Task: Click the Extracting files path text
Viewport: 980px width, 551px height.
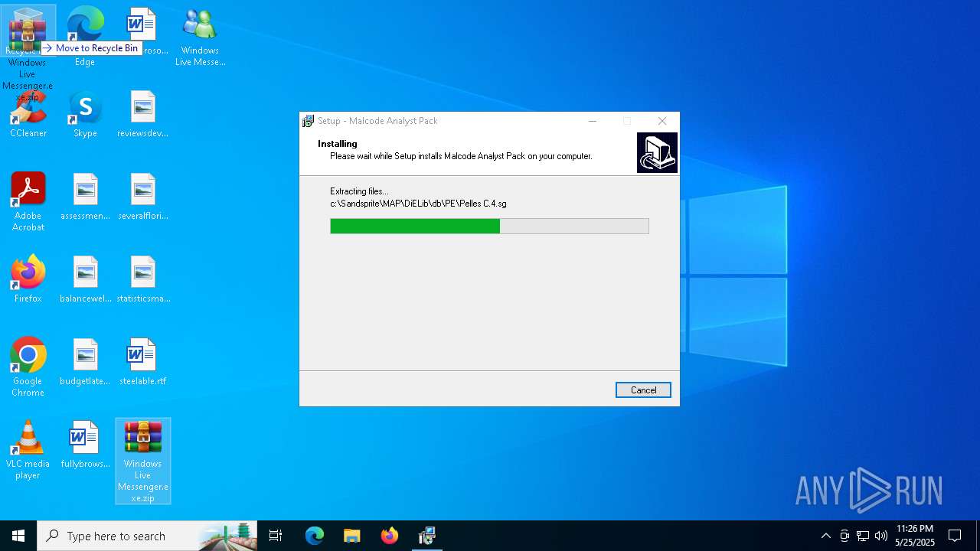Action: (x=418, y=204)
